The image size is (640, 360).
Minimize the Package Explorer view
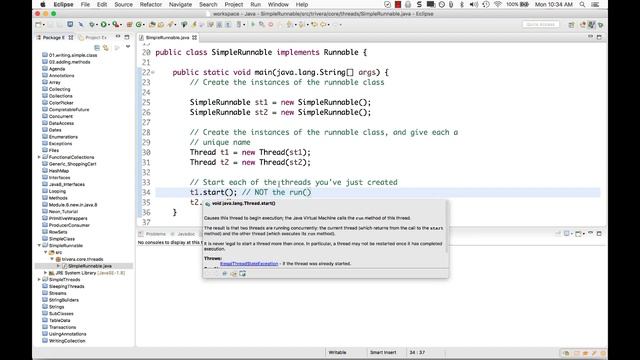(x=118, y=37)
